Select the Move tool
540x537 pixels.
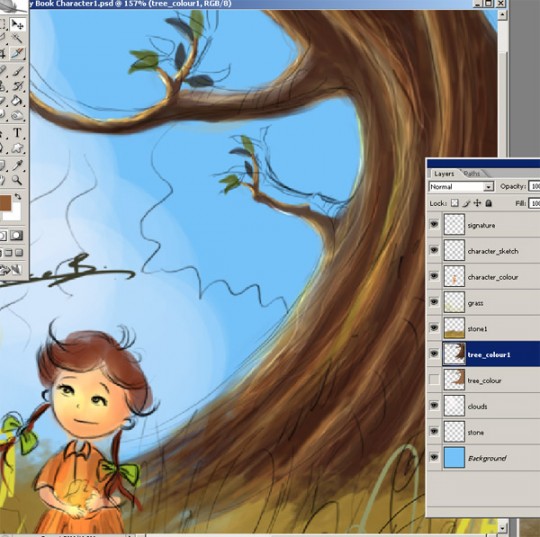pos(17,24)
